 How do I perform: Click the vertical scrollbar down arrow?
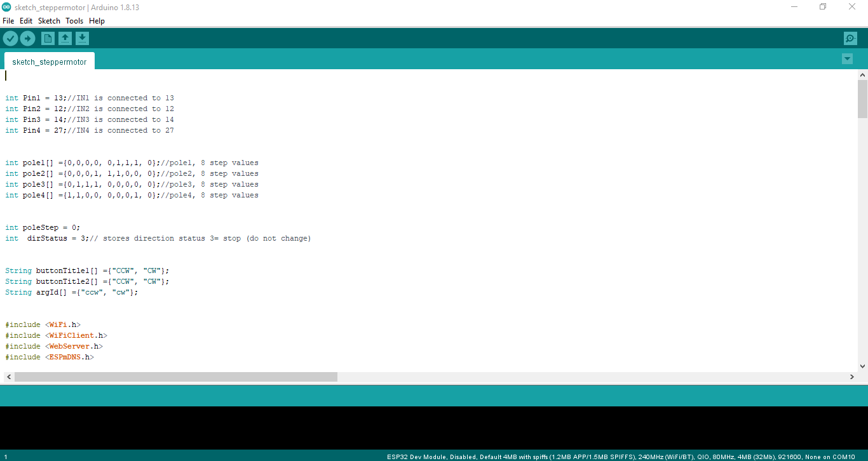863,366
